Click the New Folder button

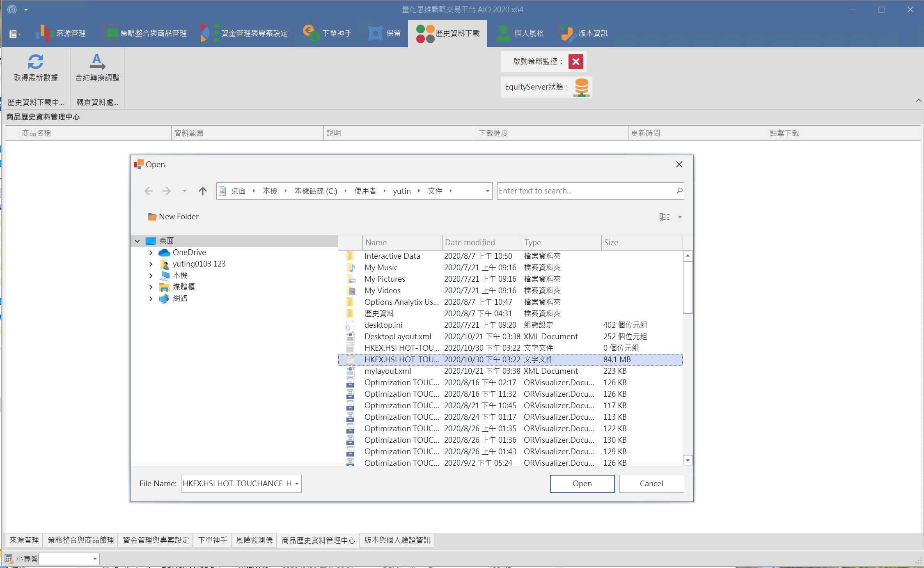173,216
